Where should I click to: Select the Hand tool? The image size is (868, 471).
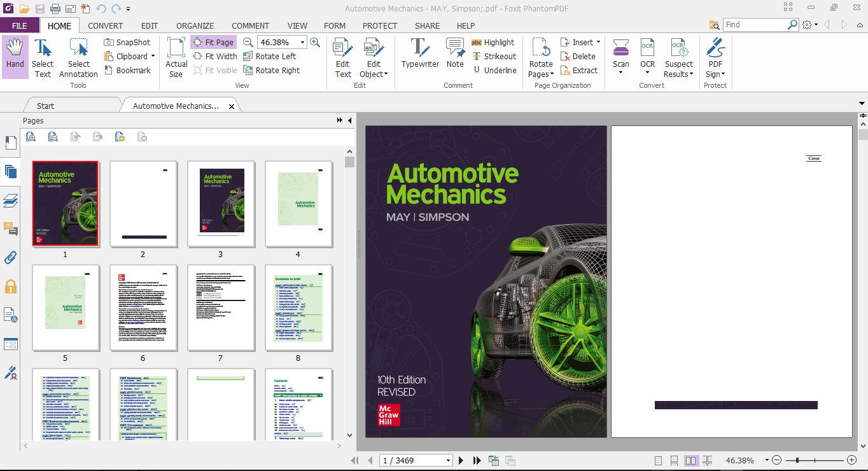coord(15,57)
